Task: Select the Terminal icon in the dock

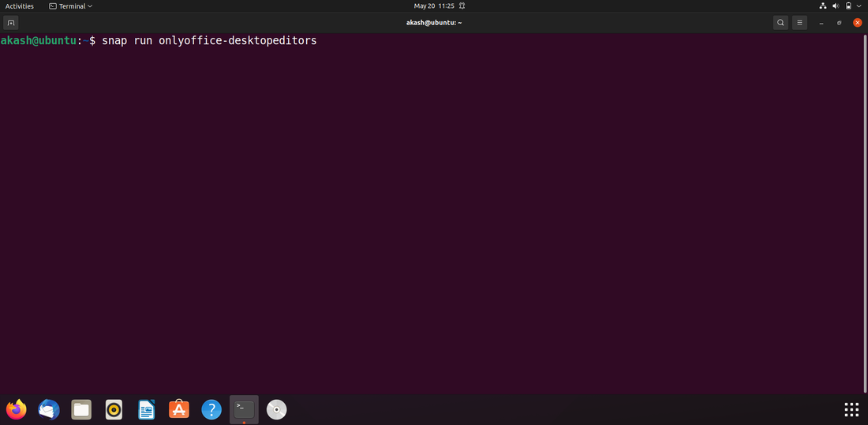Action: (x=244, y=409)
